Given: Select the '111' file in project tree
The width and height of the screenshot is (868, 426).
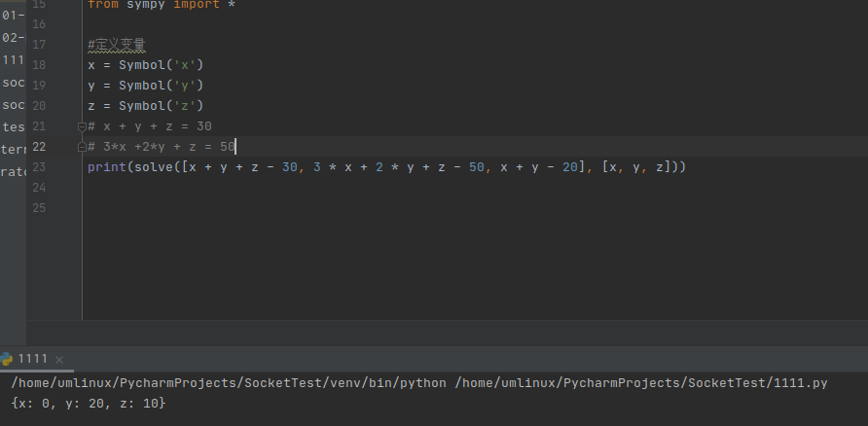Looking at the screenshot, I should 13,60.
